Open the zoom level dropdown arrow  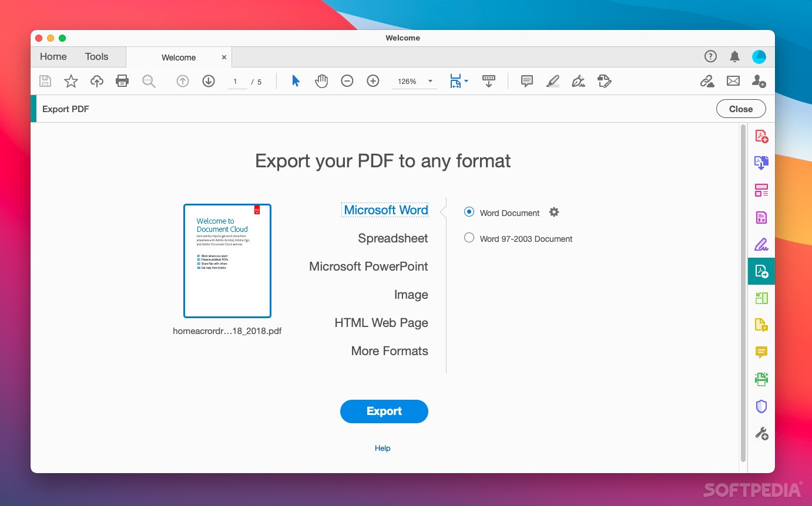(x=430, y=81)
